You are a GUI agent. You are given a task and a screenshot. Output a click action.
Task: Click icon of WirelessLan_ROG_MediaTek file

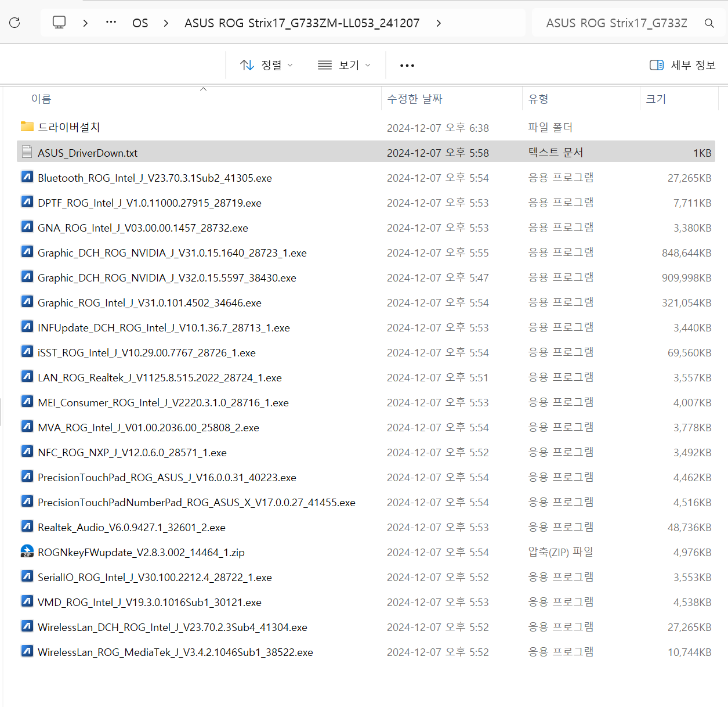point(27,651)
